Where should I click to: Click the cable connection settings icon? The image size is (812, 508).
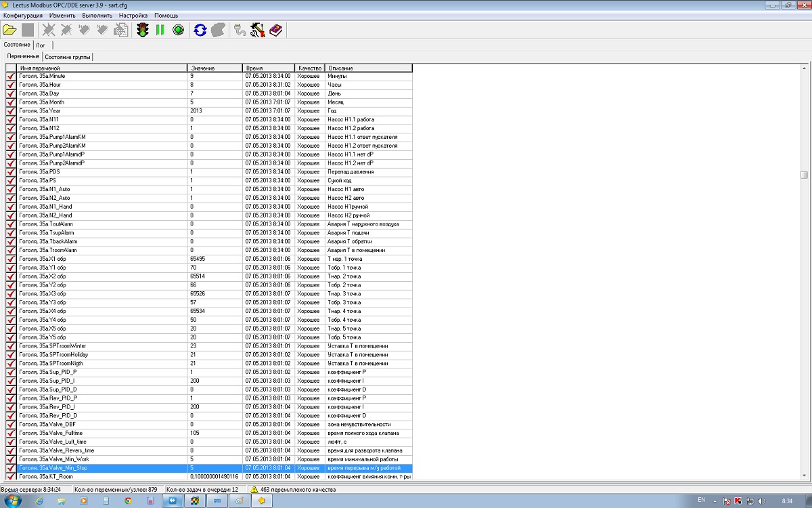point(240,30)
